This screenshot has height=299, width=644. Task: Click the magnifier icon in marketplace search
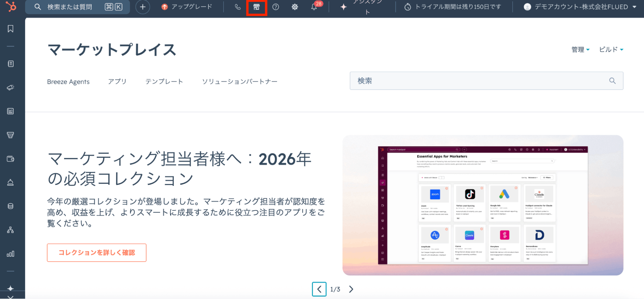612,81
